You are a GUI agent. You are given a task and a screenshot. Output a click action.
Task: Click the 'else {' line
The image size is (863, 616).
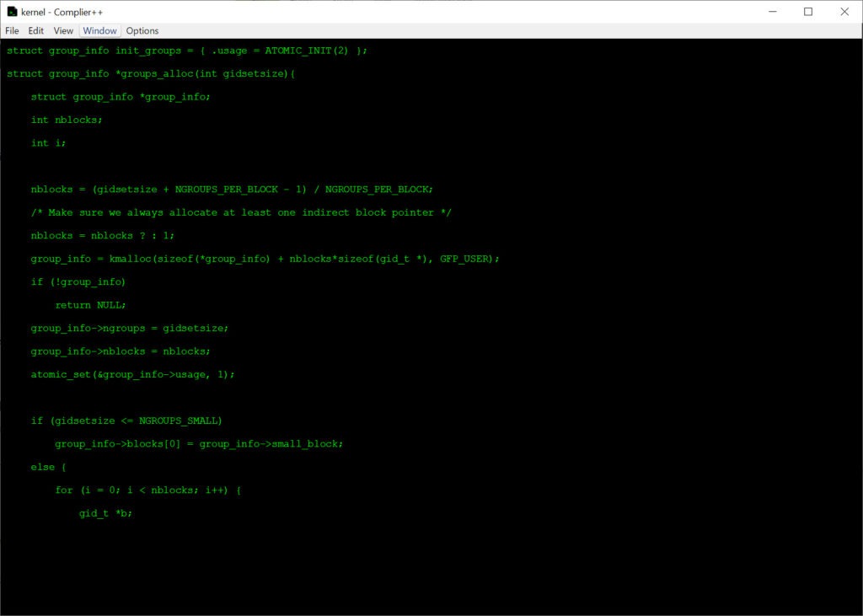pos(48,467)
